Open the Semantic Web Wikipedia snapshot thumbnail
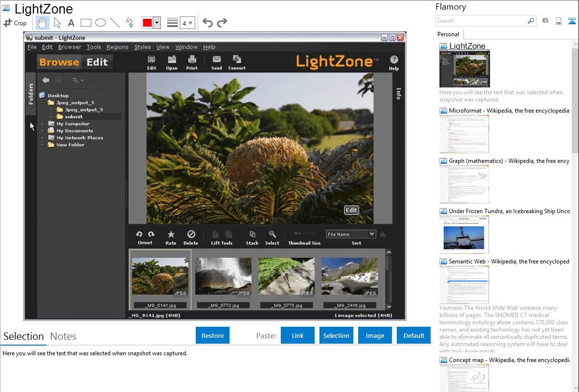This screenshot has height=392, width=579. click(x=464, y=284)
